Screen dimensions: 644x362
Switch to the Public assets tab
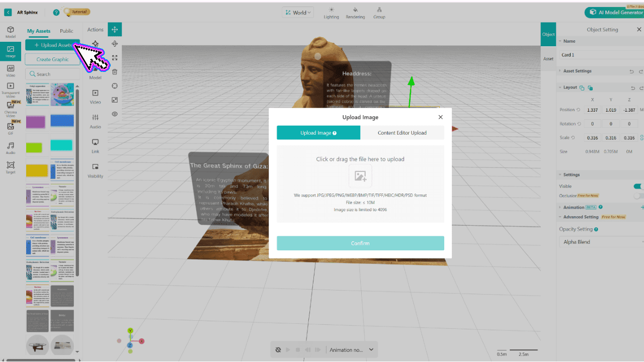[x=66, y=31]
